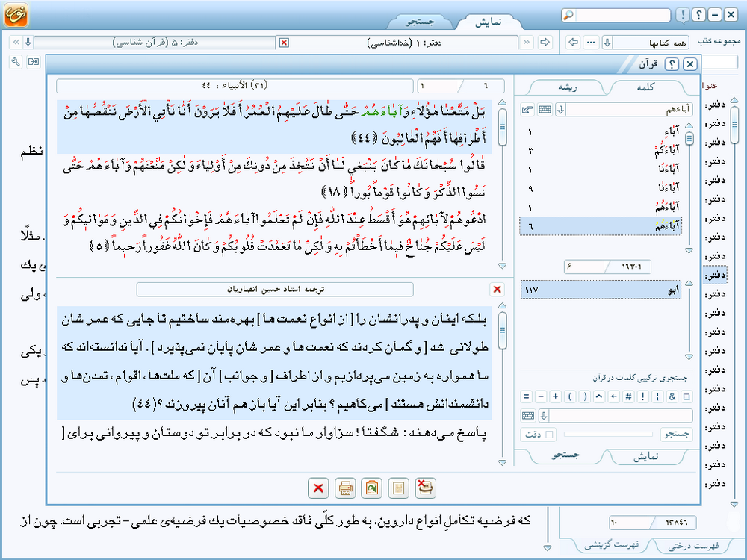Insert the left arrow operator button

point(613,396)
